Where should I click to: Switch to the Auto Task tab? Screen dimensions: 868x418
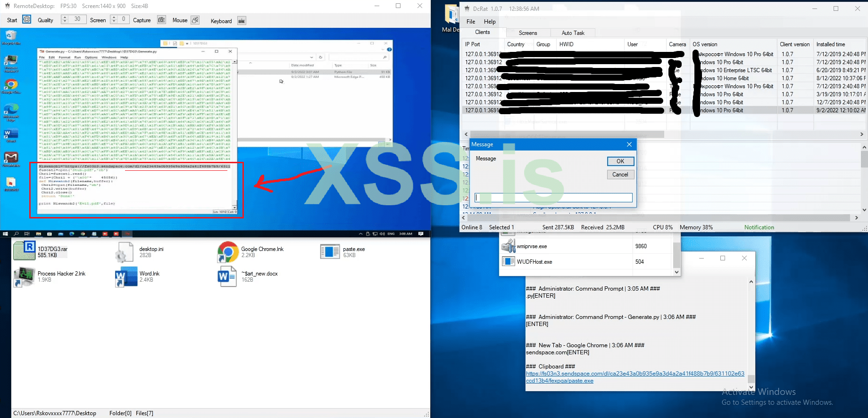tap(573, 33)
